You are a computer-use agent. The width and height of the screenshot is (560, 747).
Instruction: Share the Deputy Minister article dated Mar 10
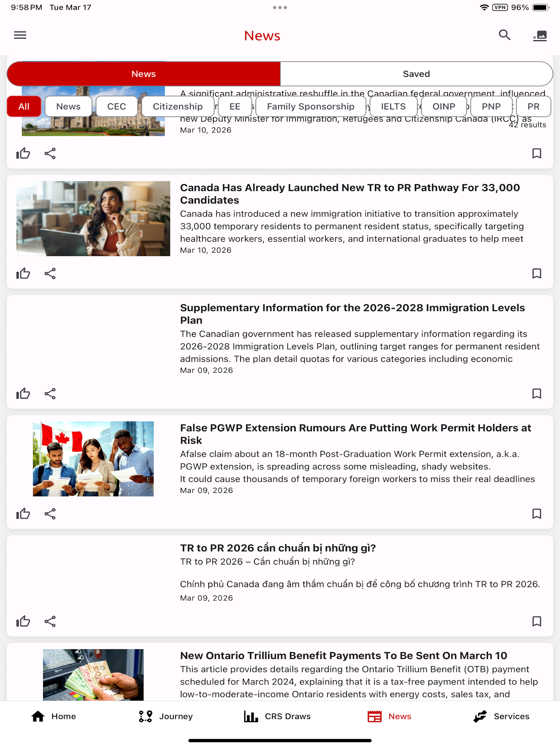pos(50,154)
